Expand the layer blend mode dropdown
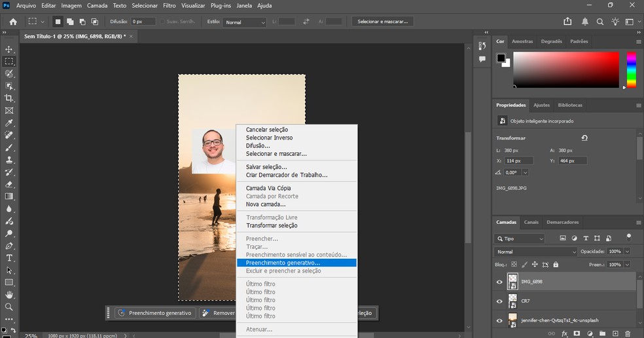This screenshot has height=338, width=644. coord(536,252)
